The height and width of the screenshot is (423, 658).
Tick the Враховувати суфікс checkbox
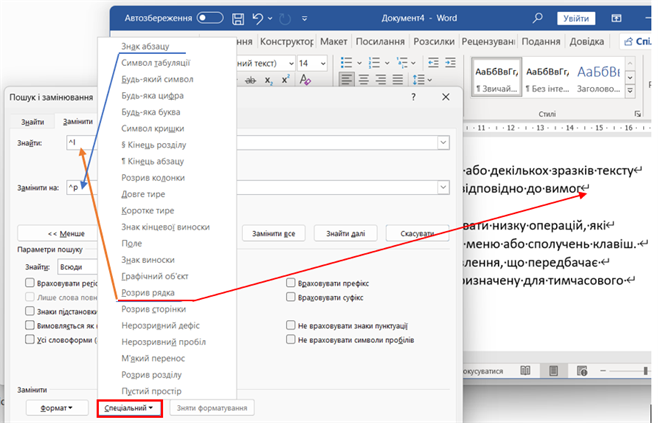point(291,298)
